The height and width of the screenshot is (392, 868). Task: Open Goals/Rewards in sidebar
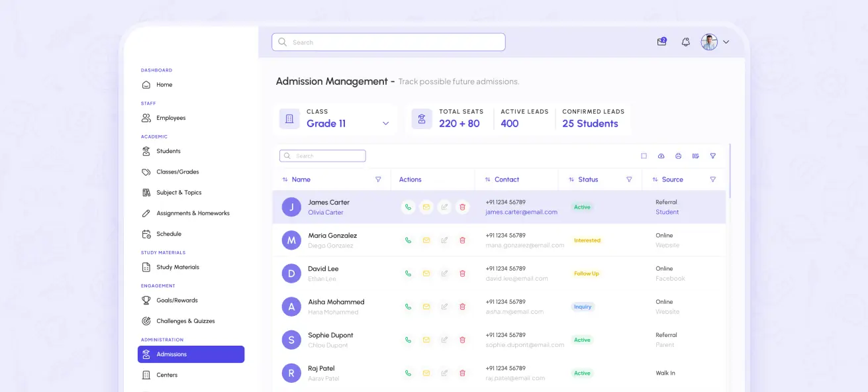coord(191,300)
